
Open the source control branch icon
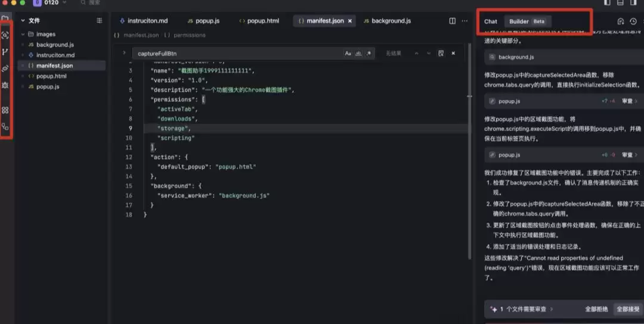[x=5, y=52]
